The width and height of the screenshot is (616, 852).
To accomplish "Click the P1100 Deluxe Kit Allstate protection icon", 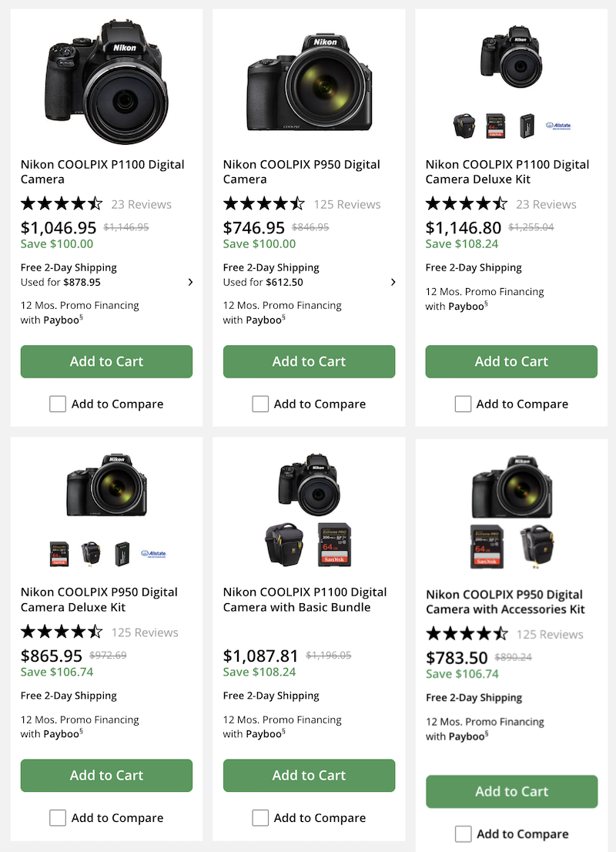I will pos(558,125).
